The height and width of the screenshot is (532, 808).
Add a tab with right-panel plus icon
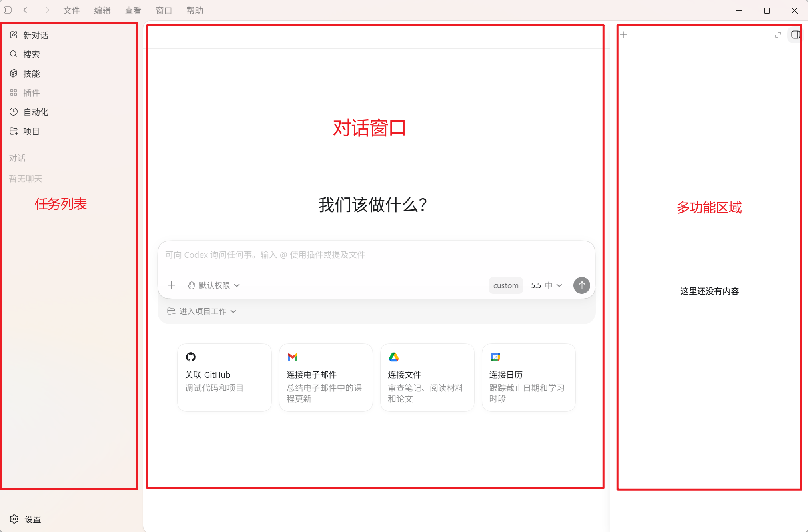pos(624,35)
